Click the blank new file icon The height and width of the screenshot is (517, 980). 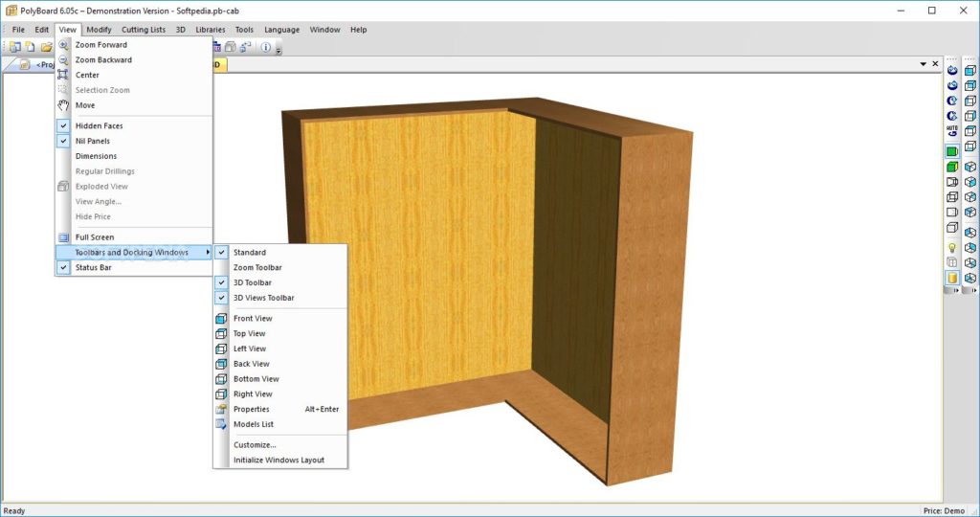point(30,47)
